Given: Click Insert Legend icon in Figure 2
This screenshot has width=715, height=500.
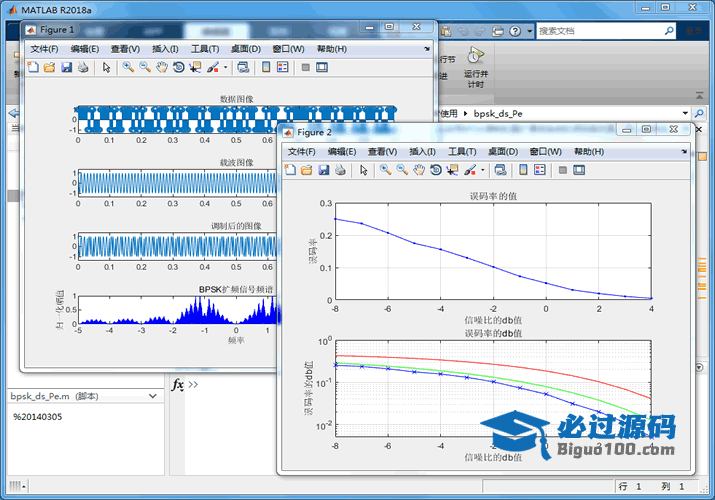Looking at the screenshot, I should (540, 170).
